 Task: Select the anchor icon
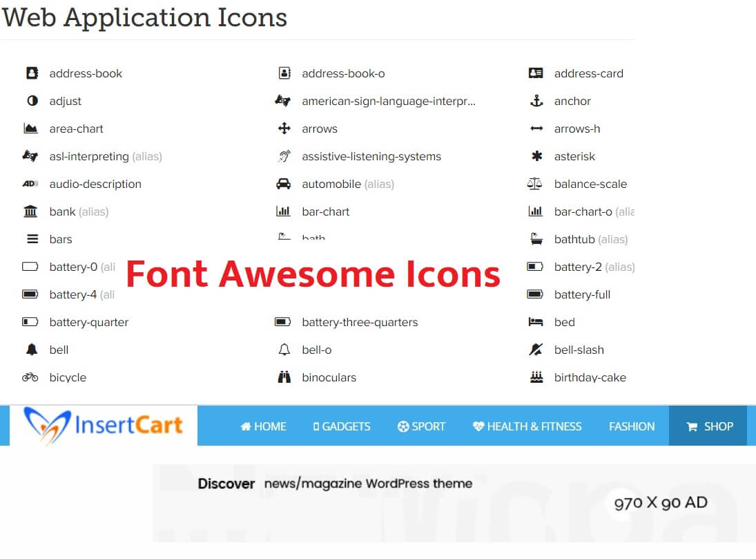pos(536,100)
